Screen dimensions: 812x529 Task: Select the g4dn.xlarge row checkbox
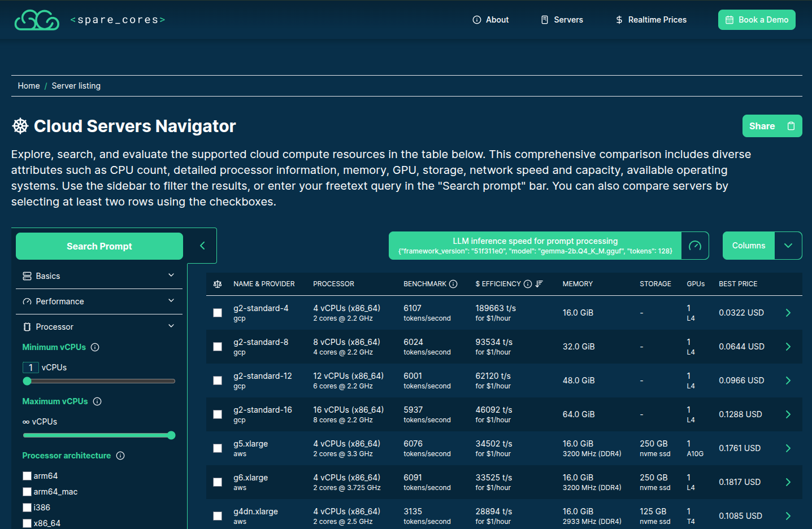pyautogui.click(x=218, y=516)
